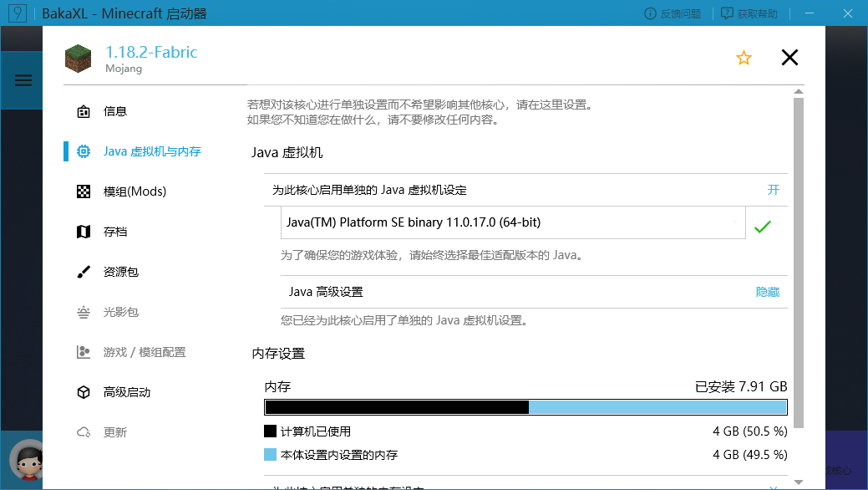Adjust the memory allocation slider bar

click(525, 407)
